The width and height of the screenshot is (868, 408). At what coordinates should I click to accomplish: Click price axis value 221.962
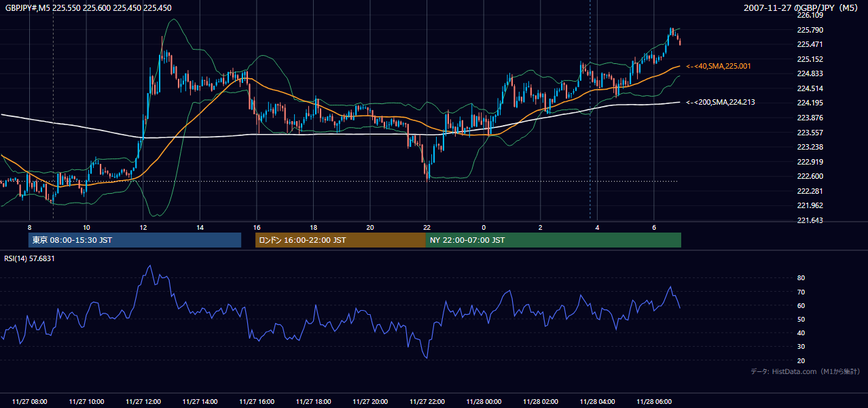810,205
